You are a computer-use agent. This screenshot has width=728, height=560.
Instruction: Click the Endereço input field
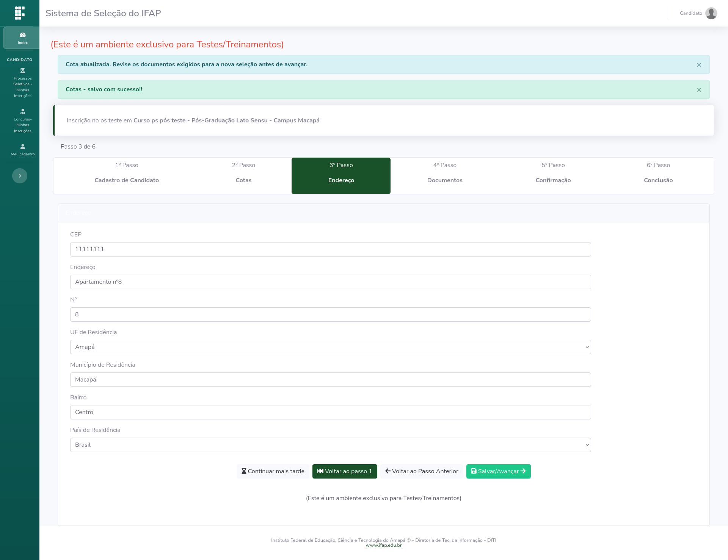pos(331,282)
